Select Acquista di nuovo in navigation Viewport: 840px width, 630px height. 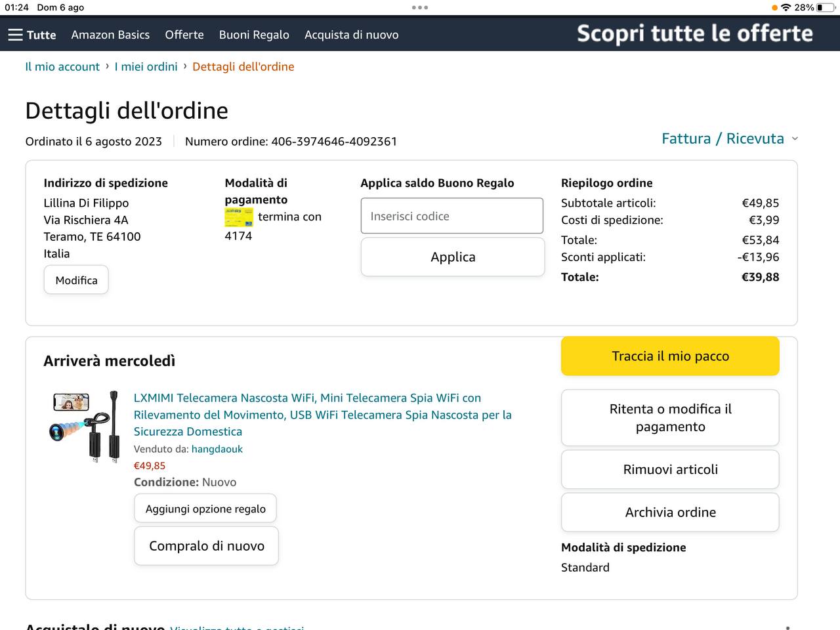pyautogui.click(x=351, y=35)
